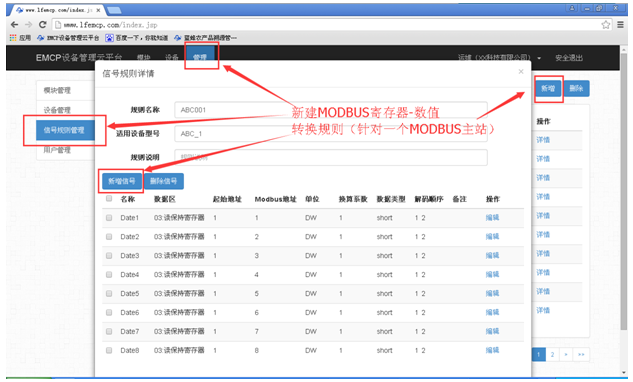Click the 新增信号 button
Screen dimensions: 633x382
(x=122, y=181)
